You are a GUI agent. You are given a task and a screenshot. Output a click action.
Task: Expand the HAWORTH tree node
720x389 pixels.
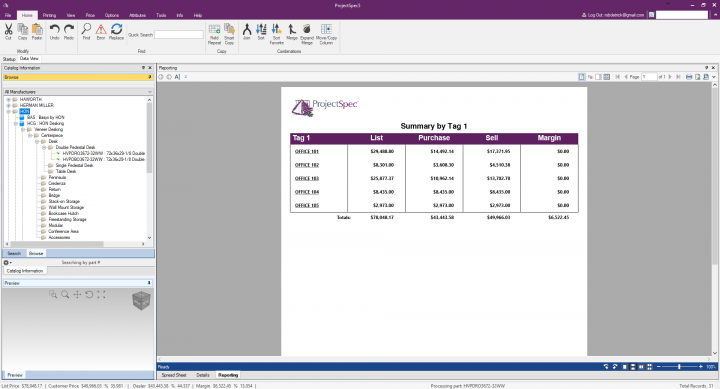tap(8, 100)
